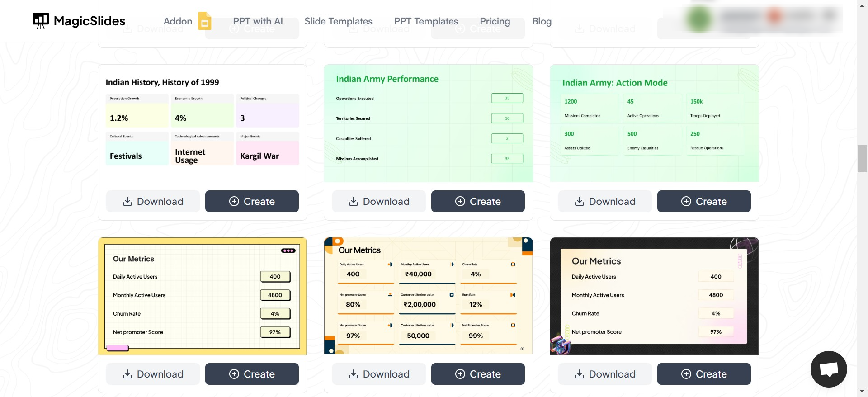Download the dark Our Metrics template

tap(605, 374)
